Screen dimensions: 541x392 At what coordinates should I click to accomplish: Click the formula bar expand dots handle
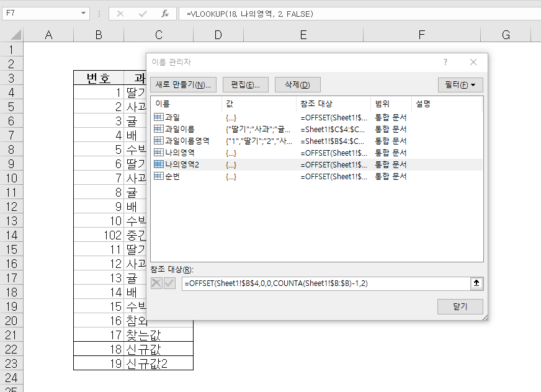pyautogui.click(x=99, y=14)
